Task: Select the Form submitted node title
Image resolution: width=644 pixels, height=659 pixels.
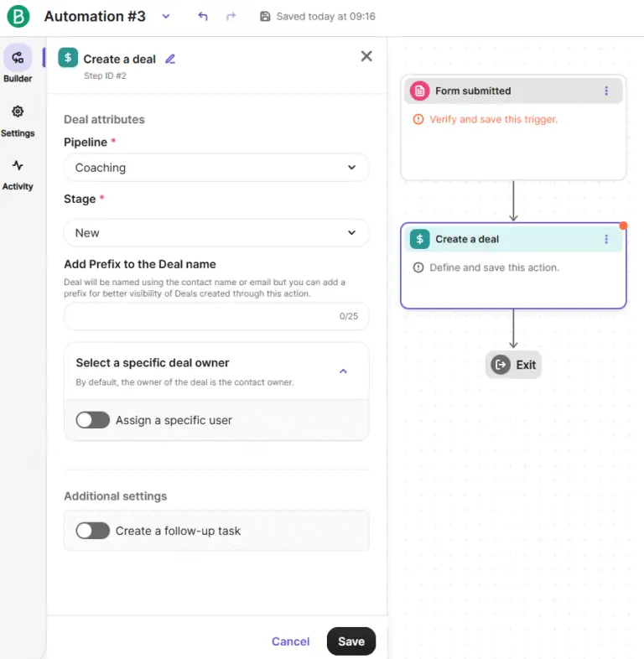Action: [473, 91]
